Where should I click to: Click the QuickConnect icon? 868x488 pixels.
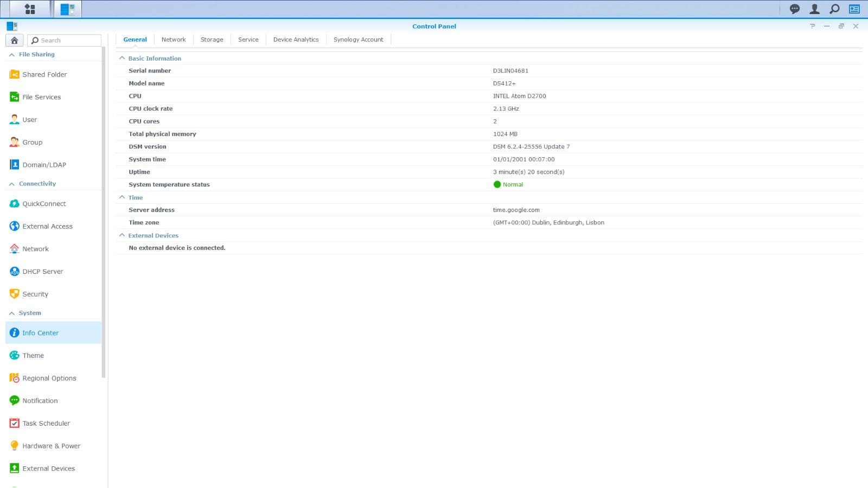pos(14,203)
